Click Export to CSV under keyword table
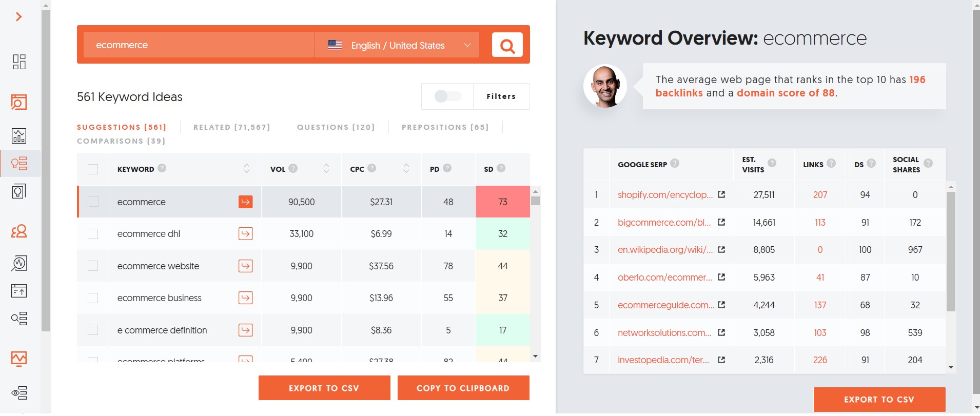This screenshot has height=416, width=980. click(324, 388)
